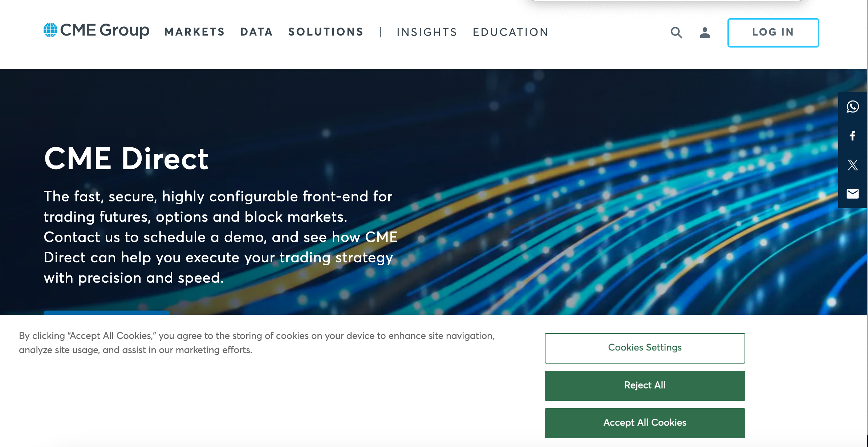Image resolution: width=868 pixels, height=447 pixels.
Task: Go home via CME Group logo
Action: tap(97, 30)
